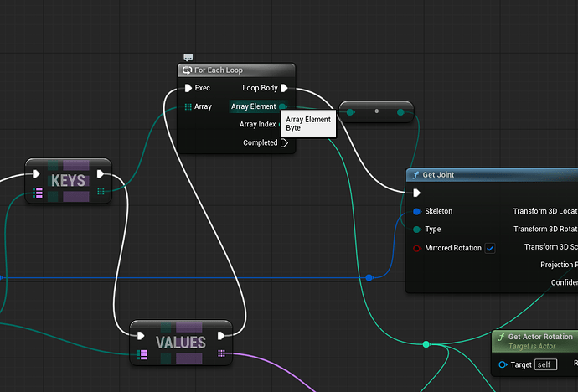
Task: Click the Type input pin on Get Joint
Action: pos(417,230)
